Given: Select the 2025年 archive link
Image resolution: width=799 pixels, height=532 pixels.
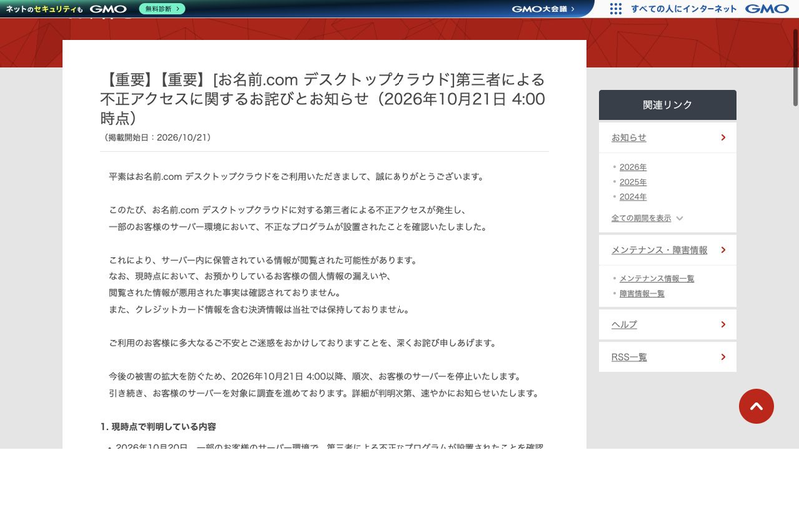Looking at the screenshot, I should tap(633, 182).
